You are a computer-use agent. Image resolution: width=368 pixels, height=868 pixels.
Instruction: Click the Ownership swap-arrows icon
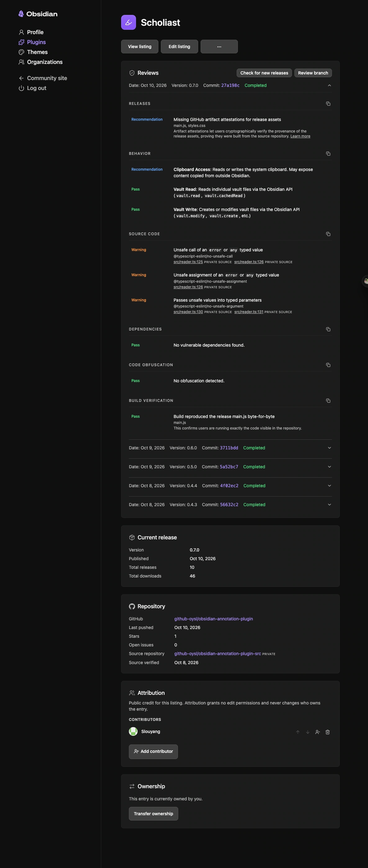pyautogui.click(x=132, y=786)
